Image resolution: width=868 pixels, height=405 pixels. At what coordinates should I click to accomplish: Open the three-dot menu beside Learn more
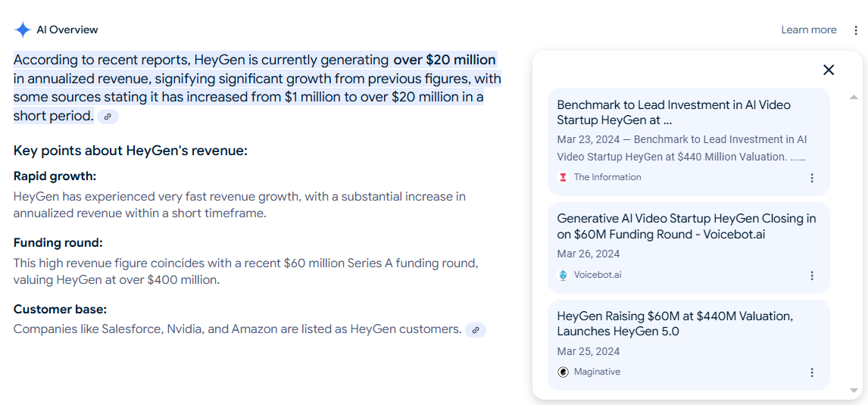[857, 30]
